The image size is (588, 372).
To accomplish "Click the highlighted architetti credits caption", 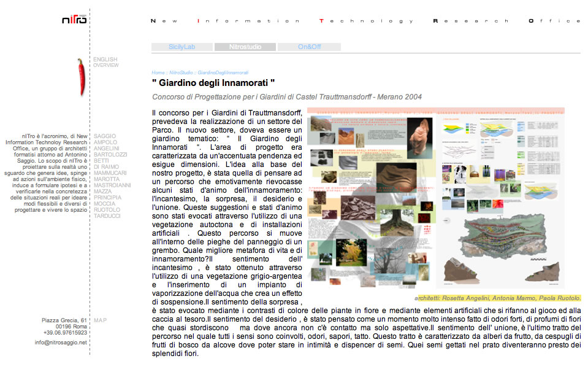I will (497, 298).
